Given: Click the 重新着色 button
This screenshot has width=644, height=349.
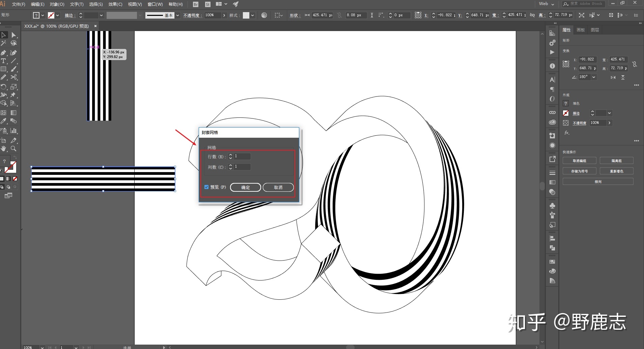Looking at the screenshot, I should click(x=616, y=171).
